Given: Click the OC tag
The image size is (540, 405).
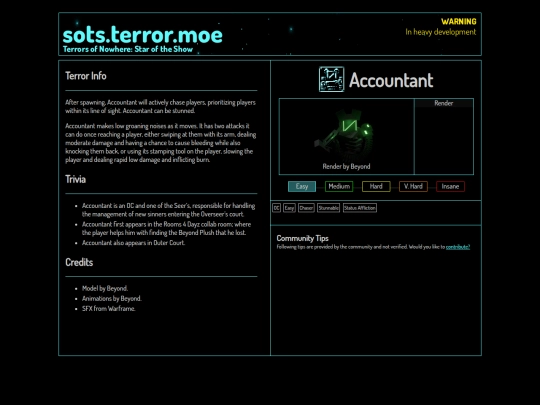Looking at the screenshot, I should pyautogui.click(x=277, y=208).
